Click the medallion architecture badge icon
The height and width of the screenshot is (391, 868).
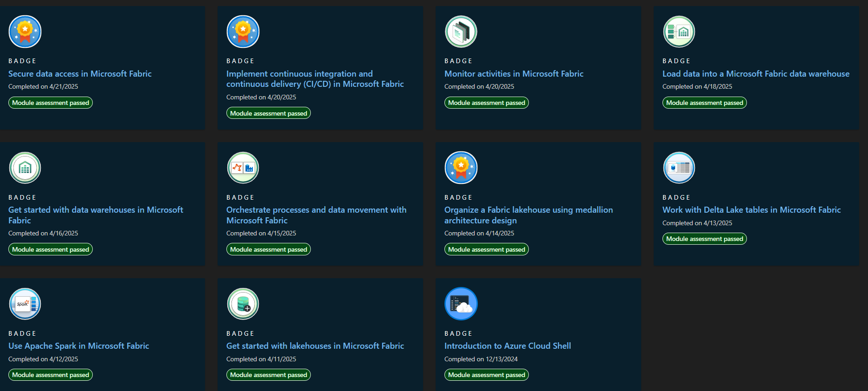point(461,168)
